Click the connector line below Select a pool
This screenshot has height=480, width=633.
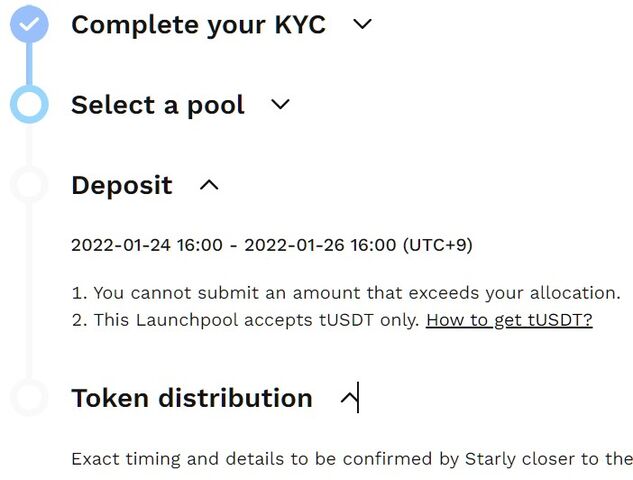(29, 144)
